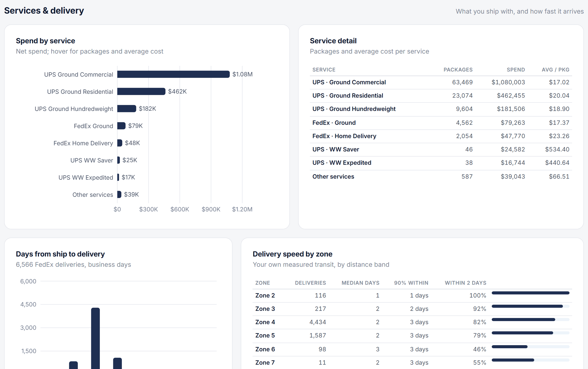The image size is (588, 369).
Task: Select the Zone 2 row label
Action: click(x=265, y=295)
